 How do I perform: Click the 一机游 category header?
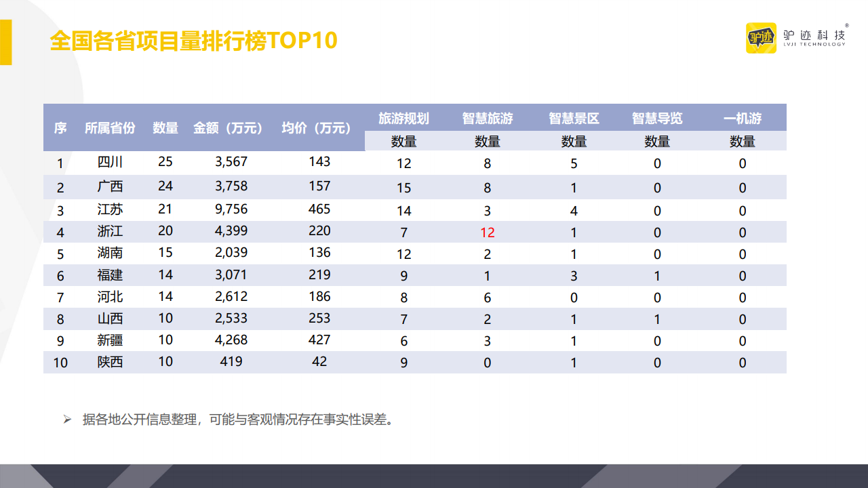[743, 119]
